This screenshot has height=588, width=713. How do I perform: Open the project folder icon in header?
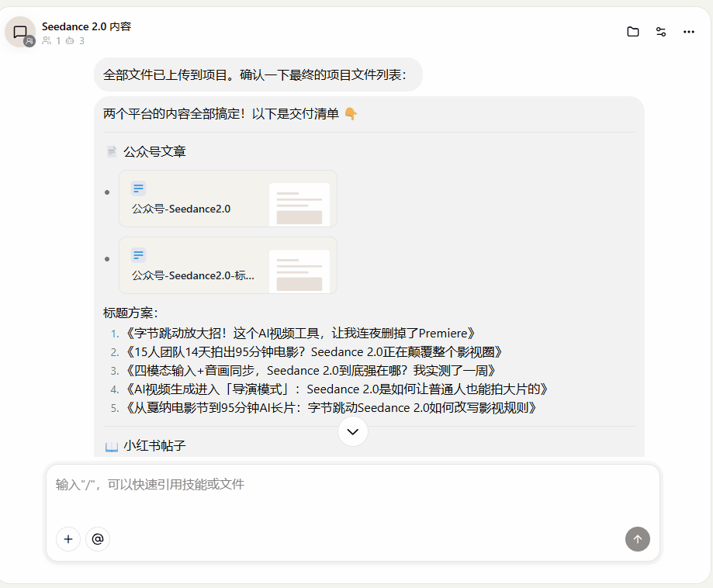click(633, 31)
